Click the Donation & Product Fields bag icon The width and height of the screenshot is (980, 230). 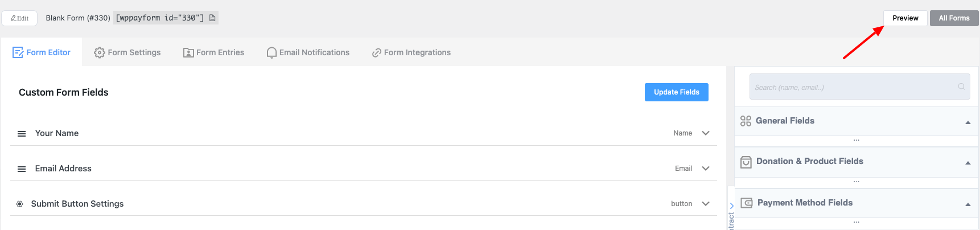click(746, 162)
